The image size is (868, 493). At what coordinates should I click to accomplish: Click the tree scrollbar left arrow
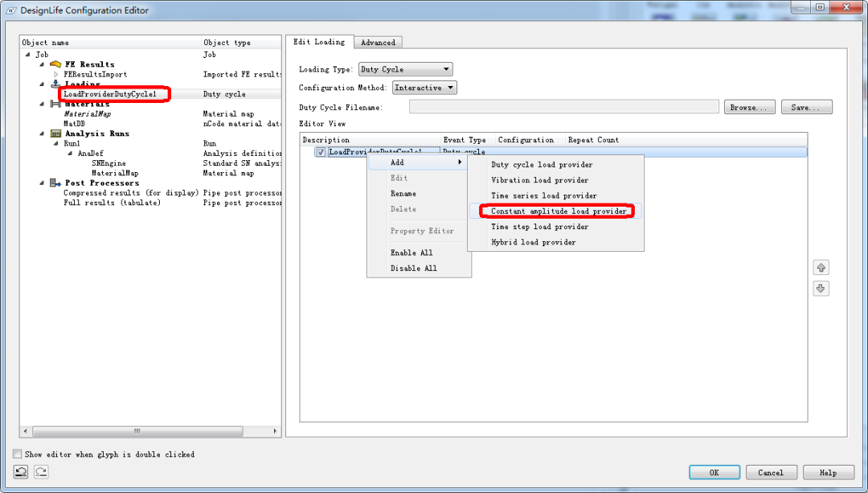[x=25, y=431]
